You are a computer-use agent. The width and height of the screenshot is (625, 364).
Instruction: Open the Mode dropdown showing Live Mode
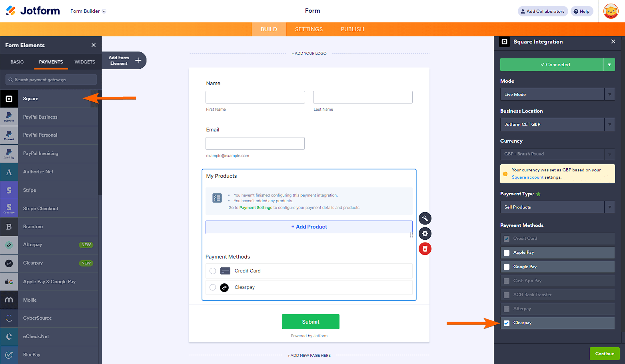click(557, 94)
